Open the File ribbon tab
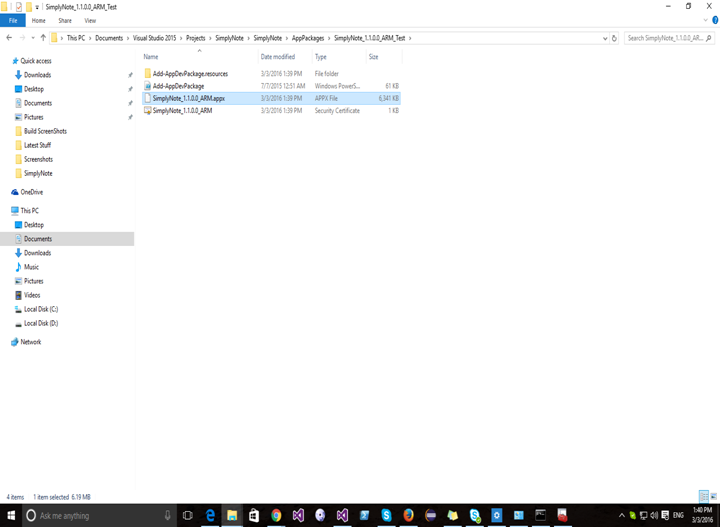The height and width of the screenshot is (527, 720). pyautogui.click(x=13, y=20)
